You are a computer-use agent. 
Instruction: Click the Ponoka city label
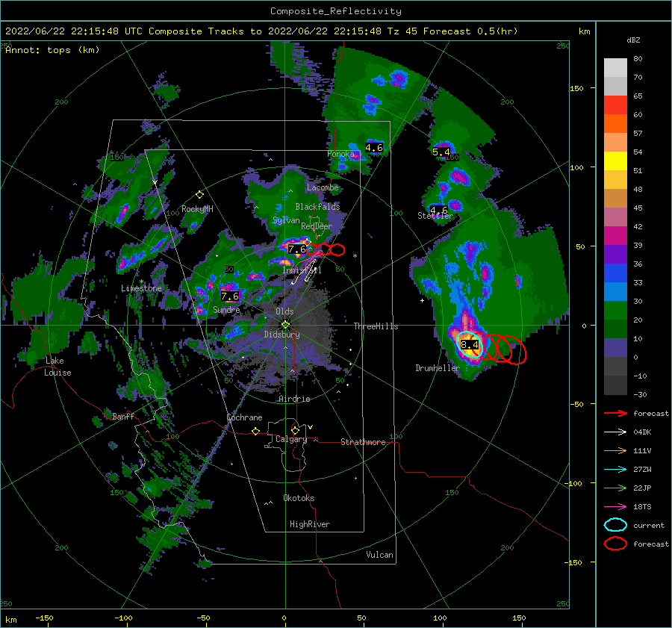pyautogui.click(x=340, y=154)
